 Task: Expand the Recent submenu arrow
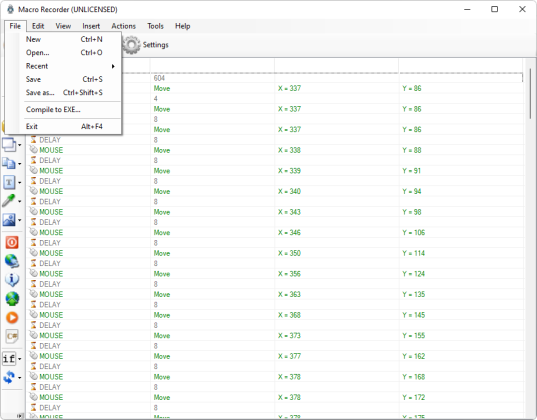tap(113, 66)
